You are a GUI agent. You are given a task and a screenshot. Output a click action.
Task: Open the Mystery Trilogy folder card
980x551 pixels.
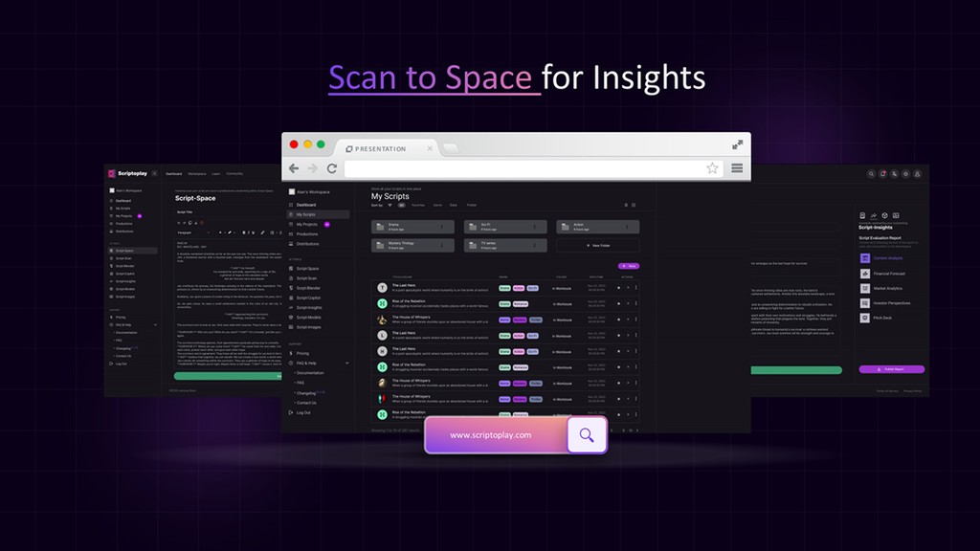(412, 246)
